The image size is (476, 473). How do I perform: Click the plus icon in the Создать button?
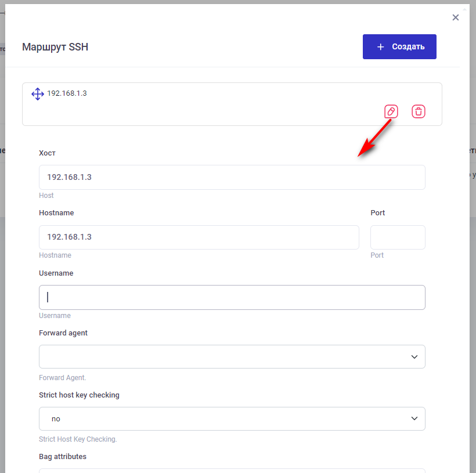point(381,47)
